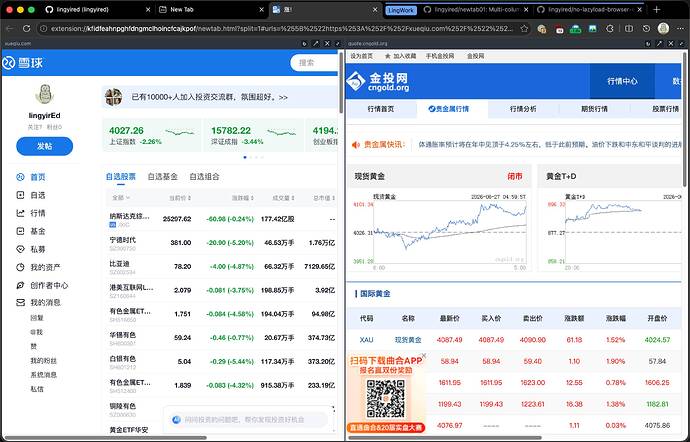Viewport: 690px width, 442px height.
Task: Click the Xueqiu 雪球 logo
Action: [x=23, y=63]
